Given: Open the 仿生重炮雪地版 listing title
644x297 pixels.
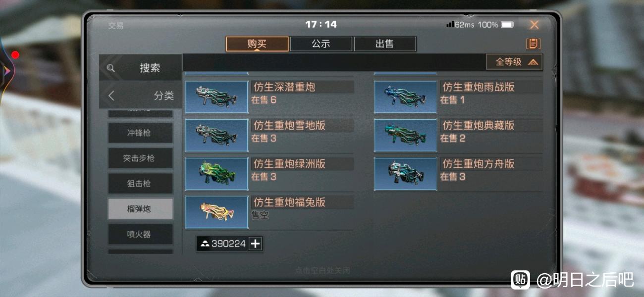Looking at the screenshot, I should tap(289, 125).
